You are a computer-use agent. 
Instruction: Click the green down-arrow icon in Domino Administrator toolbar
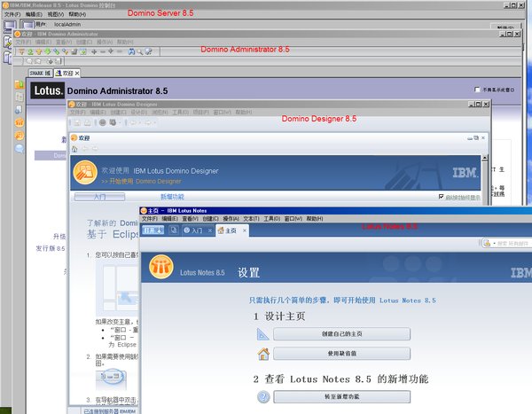(x=48, y=51)
